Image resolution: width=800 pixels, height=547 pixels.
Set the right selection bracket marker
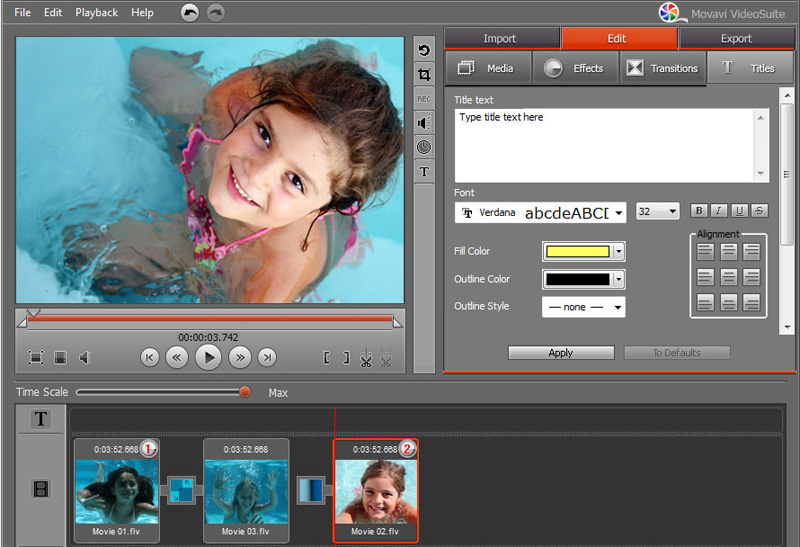click(346, 358)
